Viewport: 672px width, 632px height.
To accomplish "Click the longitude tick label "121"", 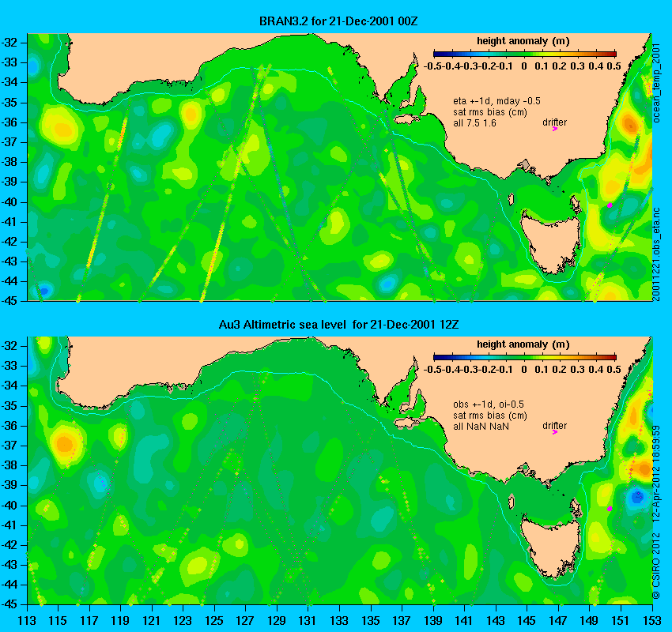I will pos(151,620).
